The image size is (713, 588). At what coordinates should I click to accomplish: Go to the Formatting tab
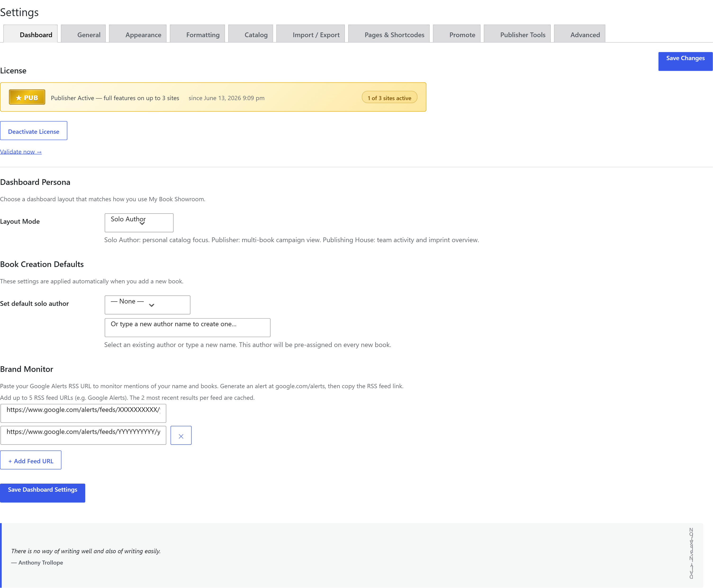pos(198,34)
